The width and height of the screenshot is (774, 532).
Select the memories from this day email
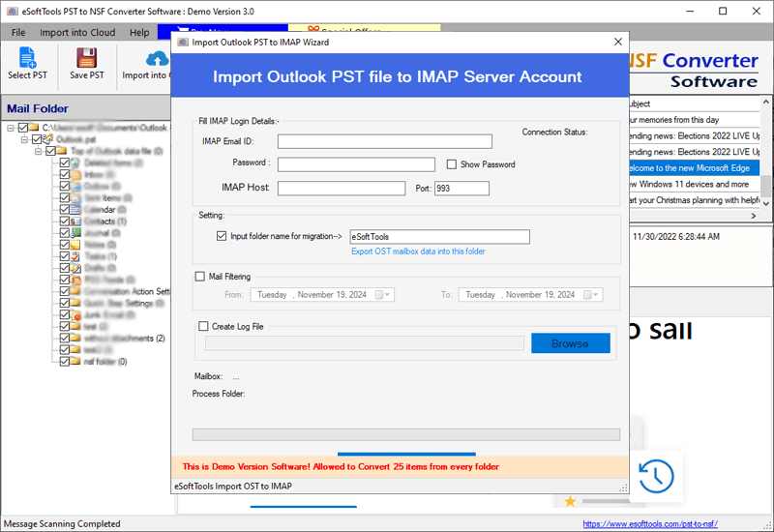coord(694,120)
